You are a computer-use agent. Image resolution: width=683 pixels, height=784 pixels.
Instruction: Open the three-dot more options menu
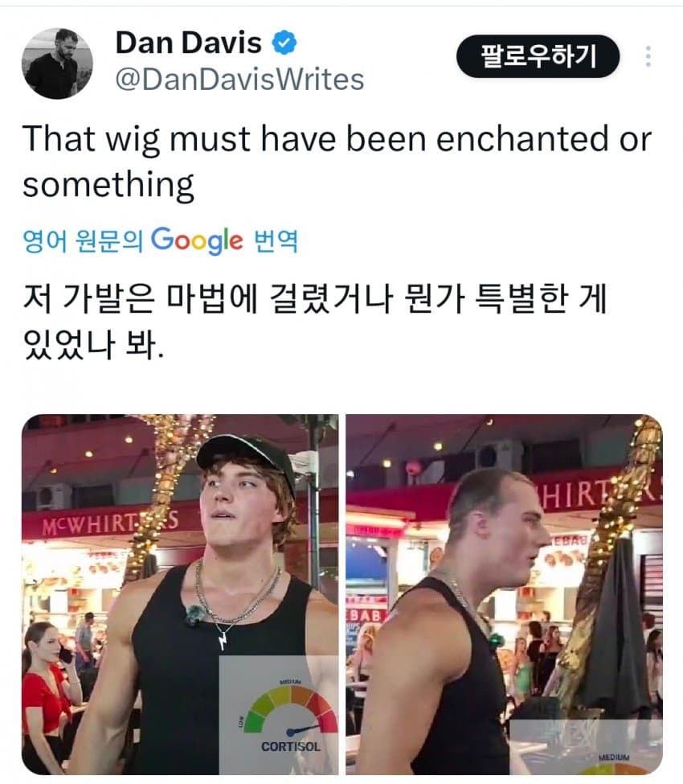click(x=648, y=56)
